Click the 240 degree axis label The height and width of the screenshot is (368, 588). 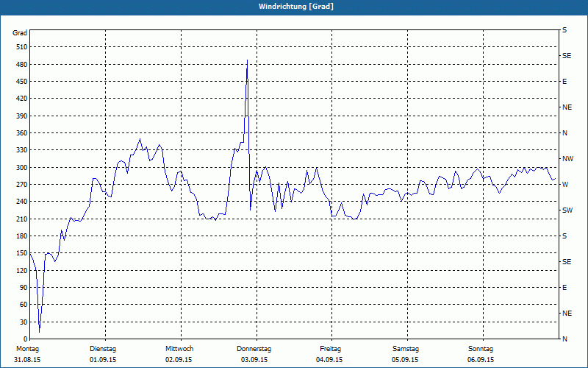pyautogui.click(x=22, y=202)
